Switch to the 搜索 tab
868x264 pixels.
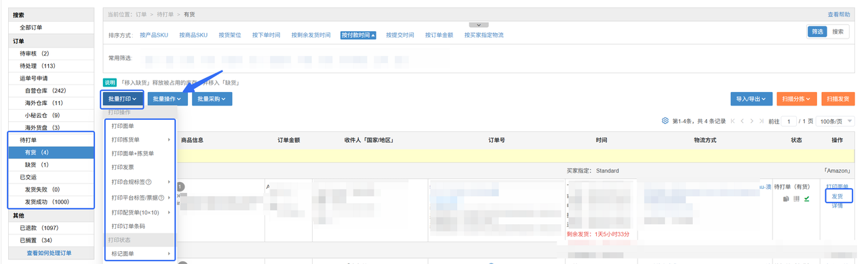coord(837,32)
